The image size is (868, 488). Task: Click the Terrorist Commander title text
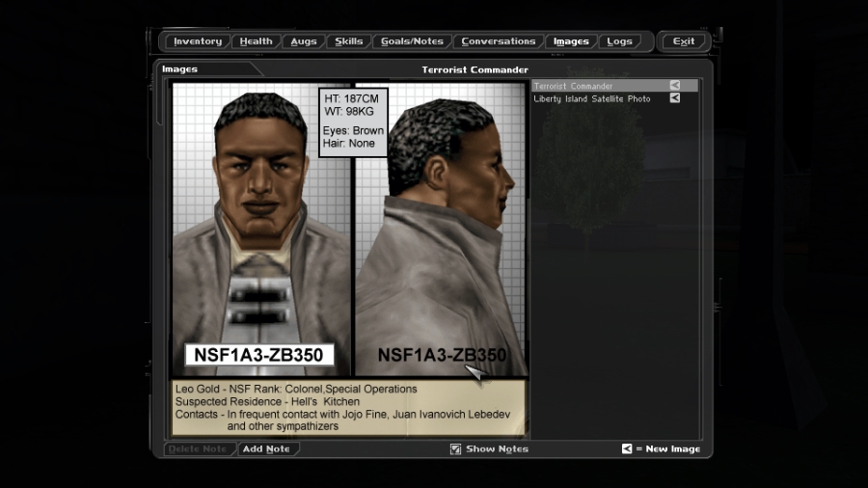tap(475, 69)
